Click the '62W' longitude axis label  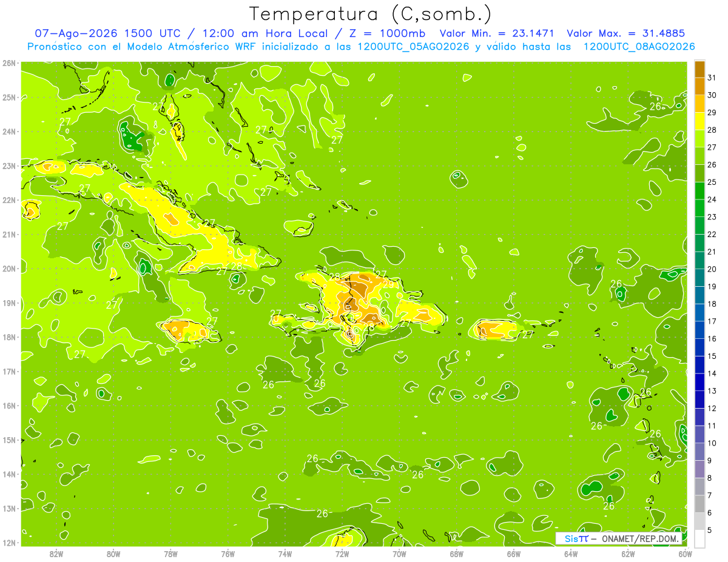628,554
